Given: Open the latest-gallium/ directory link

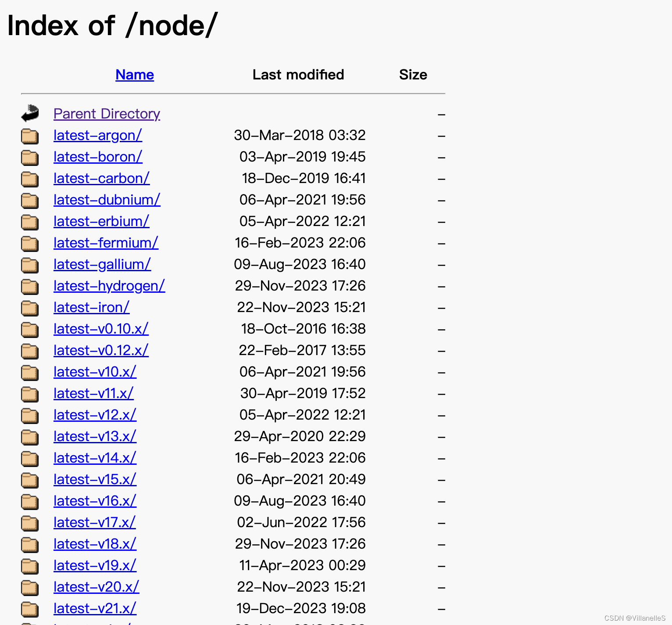Looking at the screenshot, I should [x=102, y=264].
